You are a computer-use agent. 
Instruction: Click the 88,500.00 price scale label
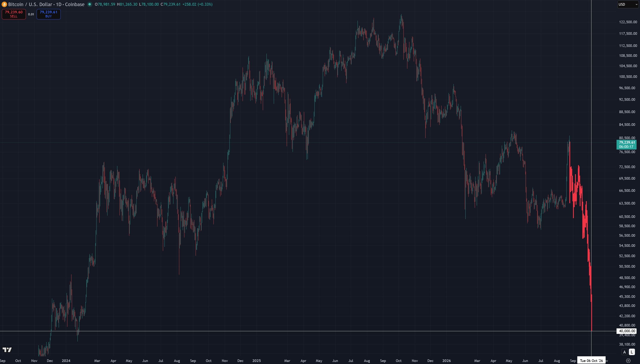pos(627,112)
